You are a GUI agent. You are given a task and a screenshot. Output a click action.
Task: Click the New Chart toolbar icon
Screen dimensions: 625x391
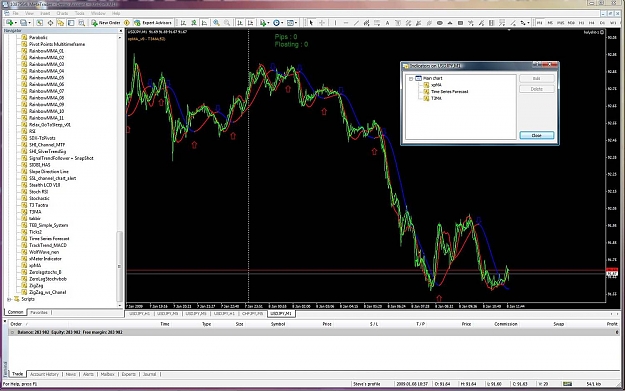pyautogui.click(x=9, y=23)
